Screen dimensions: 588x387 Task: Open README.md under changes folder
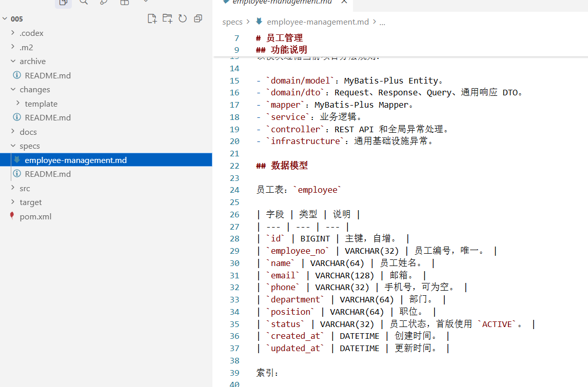tap(48, 117)
